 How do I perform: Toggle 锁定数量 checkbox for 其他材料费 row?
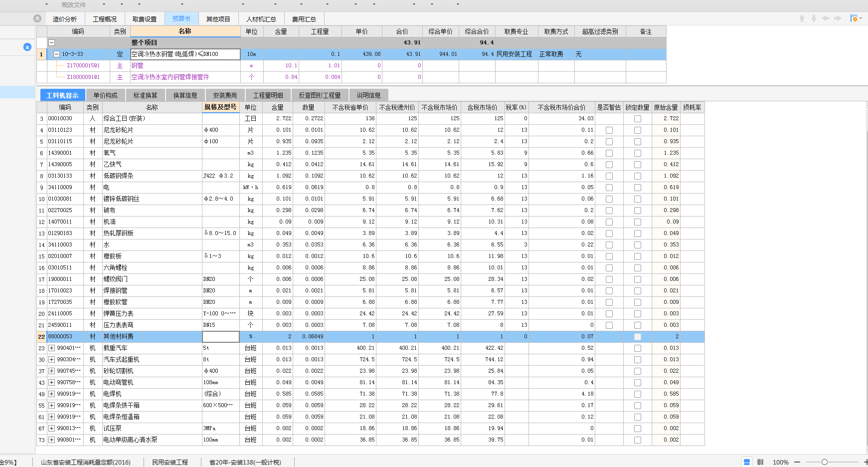point(637,337)
